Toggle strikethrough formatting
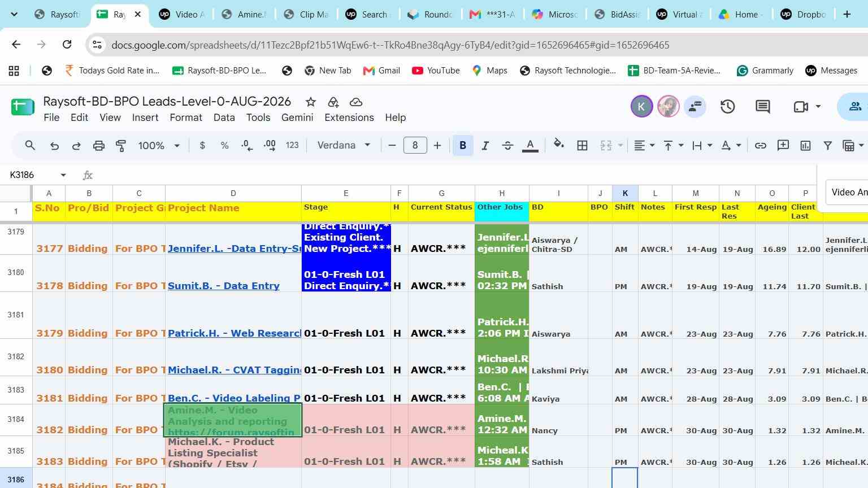Screen dimensions: 868x488 (507, 146)
